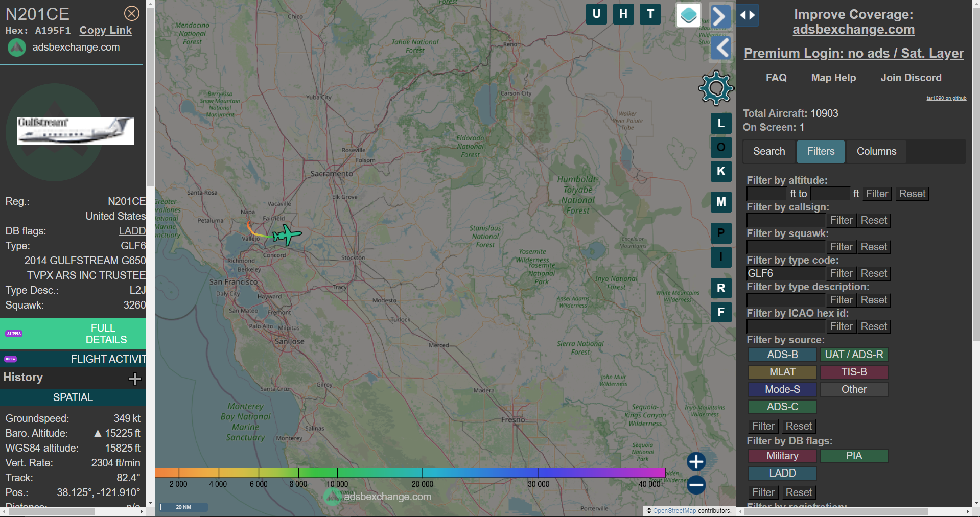Open the Join Discord link
The image size is (980, 517).
(911, 78)
